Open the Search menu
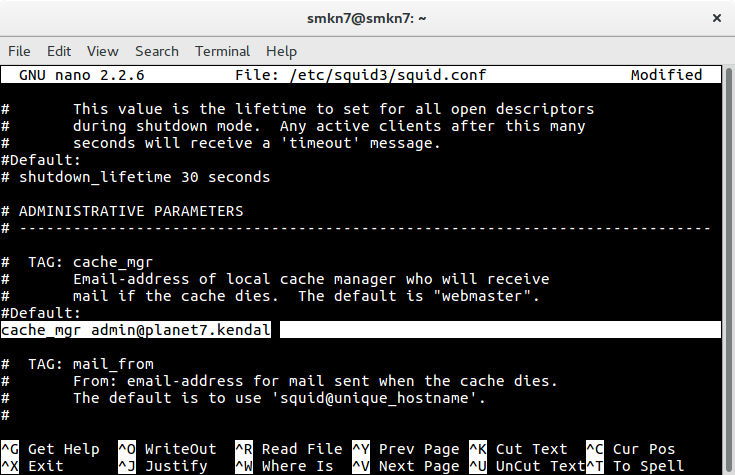The image size is (735, 475). tap(157, 51)
